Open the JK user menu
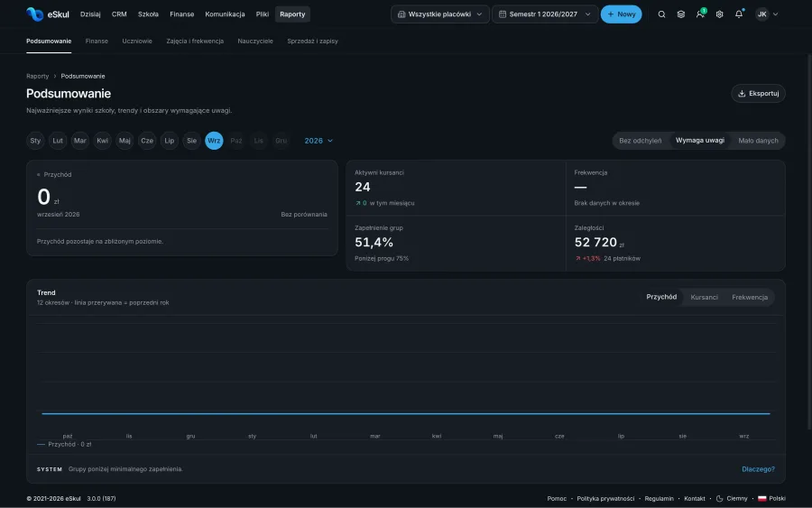This screenshot has width=812, height=508. point(767,14)
